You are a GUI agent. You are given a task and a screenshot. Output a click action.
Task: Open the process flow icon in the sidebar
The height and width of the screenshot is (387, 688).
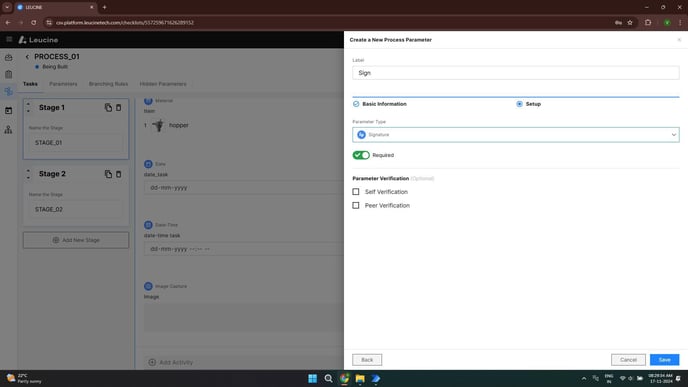coord(8,91)
